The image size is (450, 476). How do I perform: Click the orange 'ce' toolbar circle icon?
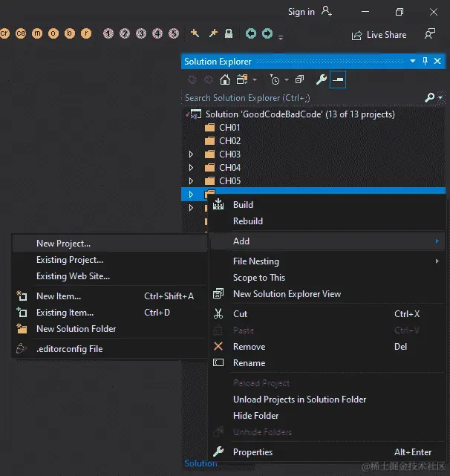(21, 33)
